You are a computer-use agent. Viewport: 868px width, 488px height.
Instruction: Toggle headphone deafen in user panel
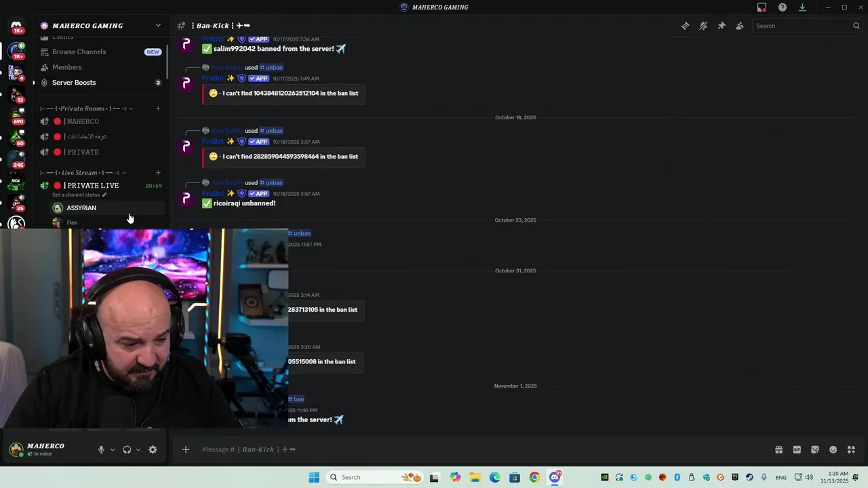pyautogui.click(x=127, y=449)
